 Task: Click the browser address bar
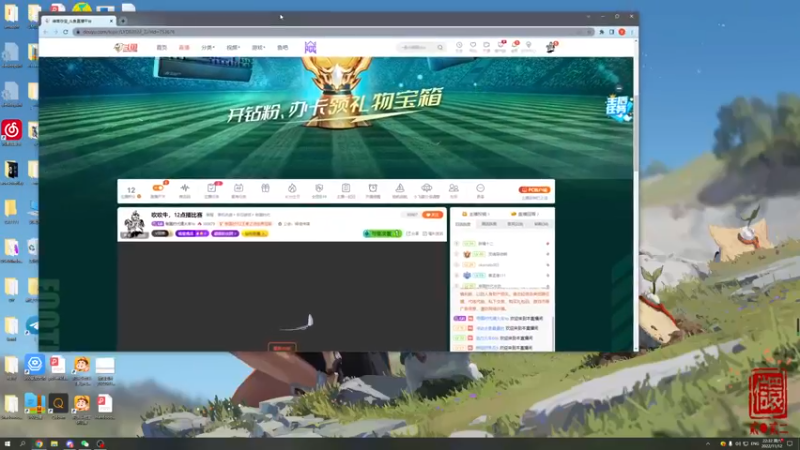pos(332,32)
